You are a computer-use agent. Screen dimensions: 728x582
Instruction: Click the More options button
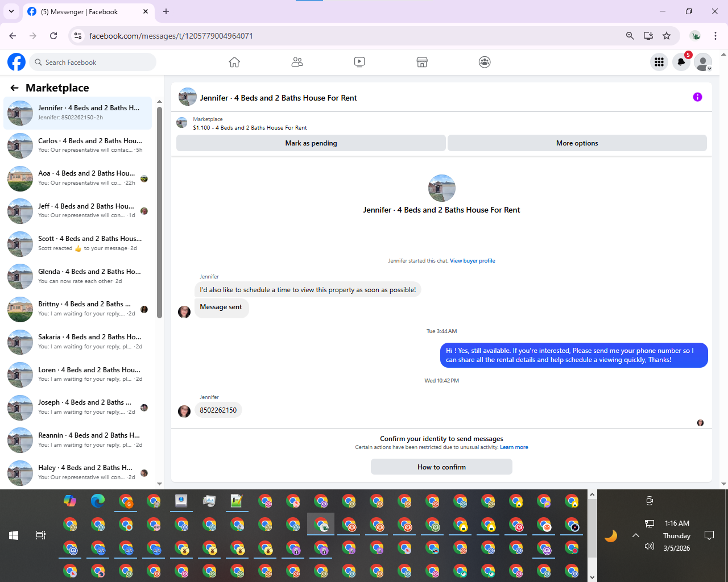pyautogui.click(x=577, y=143)
